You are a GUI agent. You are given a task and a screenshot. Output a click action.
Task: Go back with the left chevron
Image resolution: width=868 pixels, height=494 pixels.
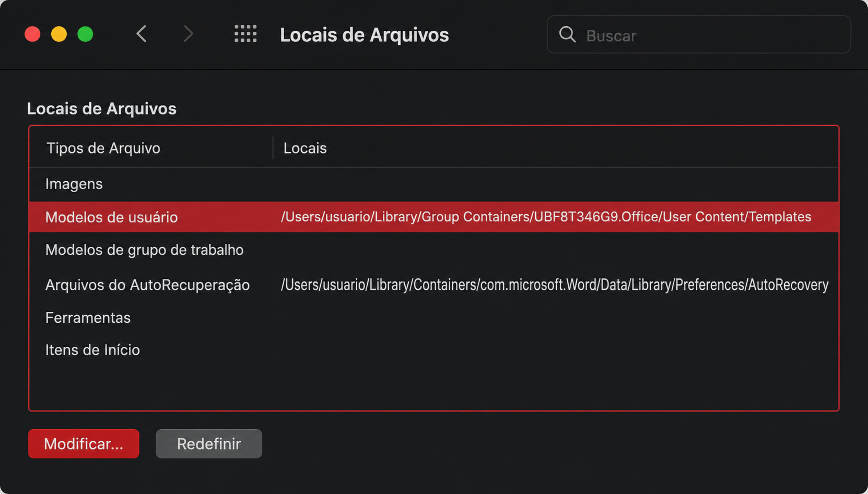[142, 34]
